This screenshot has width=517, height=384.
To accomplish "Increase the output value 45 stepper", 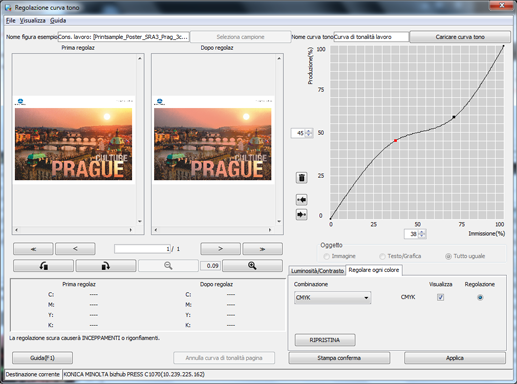I will [x=309, y=131].
